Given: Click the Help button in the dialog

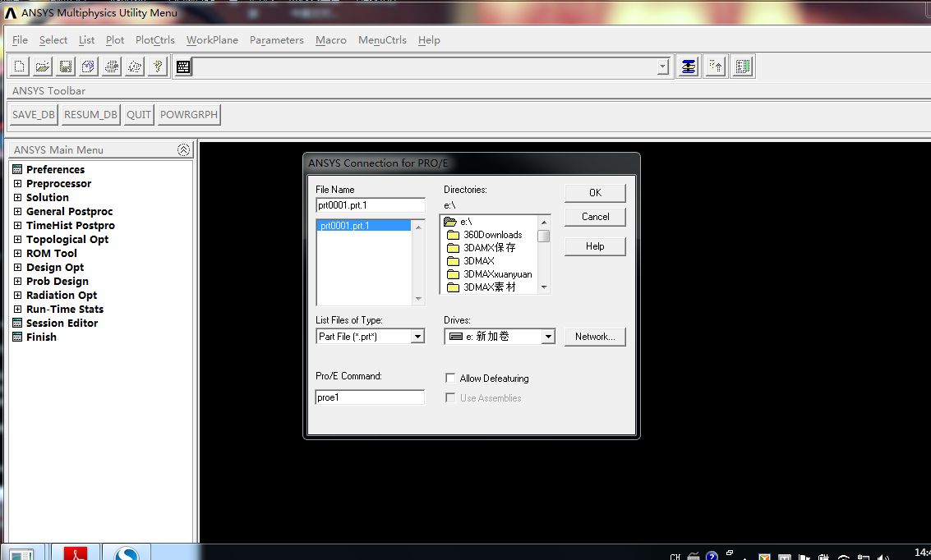Looking at the screenshot, I should (595, 246).
